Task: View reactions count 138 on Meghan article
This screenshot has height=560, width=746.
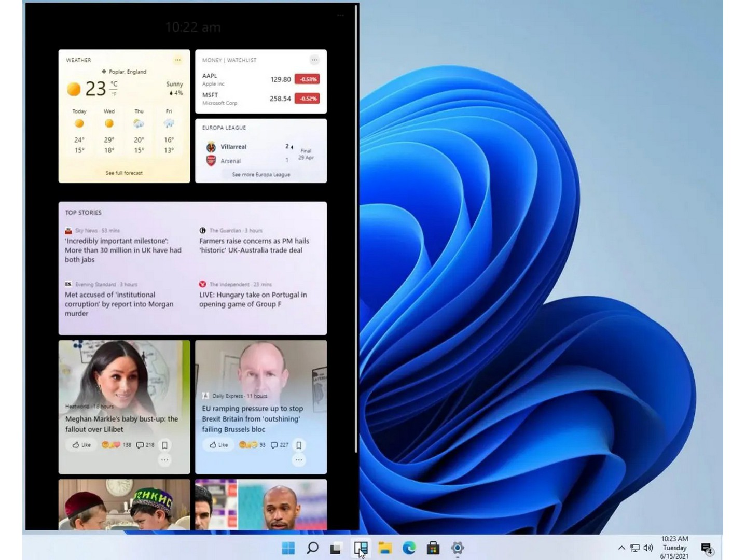Action: [117, 445]
